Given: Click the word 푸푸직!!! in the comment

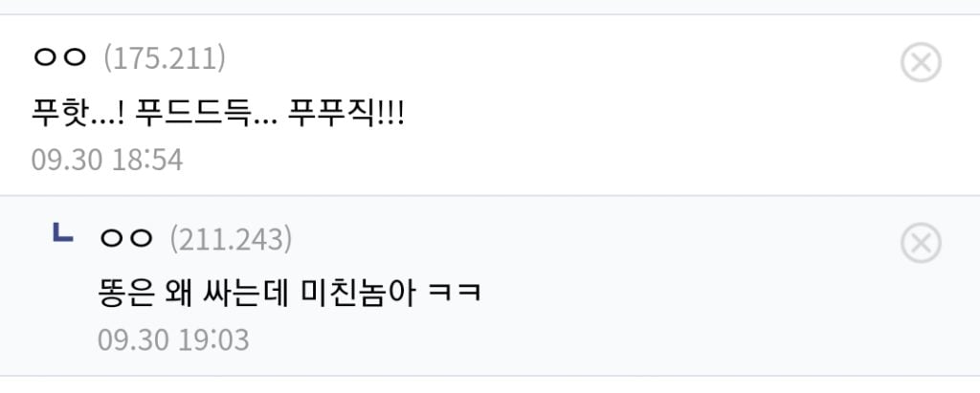Looking at the screenshot, I should pyautogui.click(x=345, y=115).
